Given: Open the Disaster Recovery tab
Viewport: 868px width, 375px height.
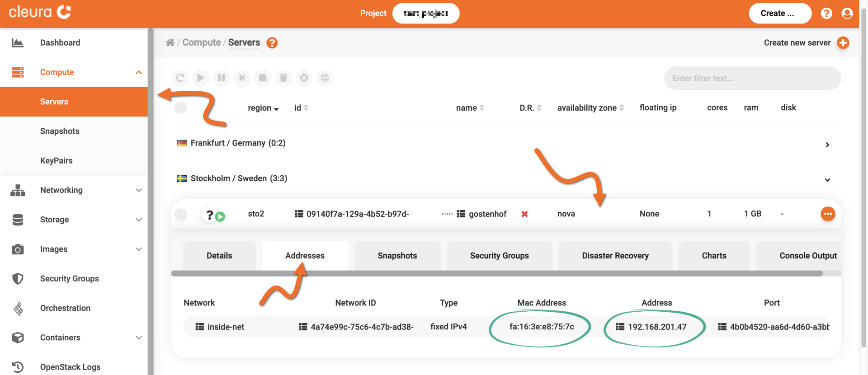Looking at the screenshot, I should pos(615,256).
